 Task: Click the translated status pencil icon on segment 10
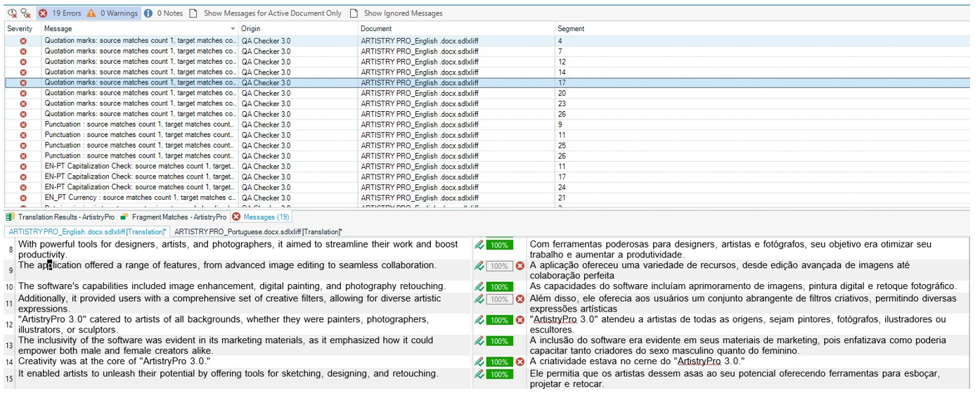[479, 287]
